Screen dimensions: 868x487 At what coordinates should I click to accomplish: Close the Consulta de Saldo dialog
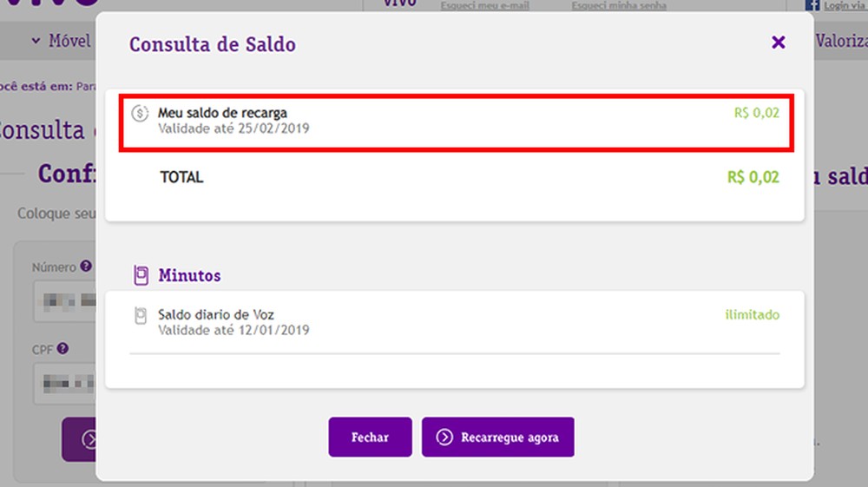779,43
